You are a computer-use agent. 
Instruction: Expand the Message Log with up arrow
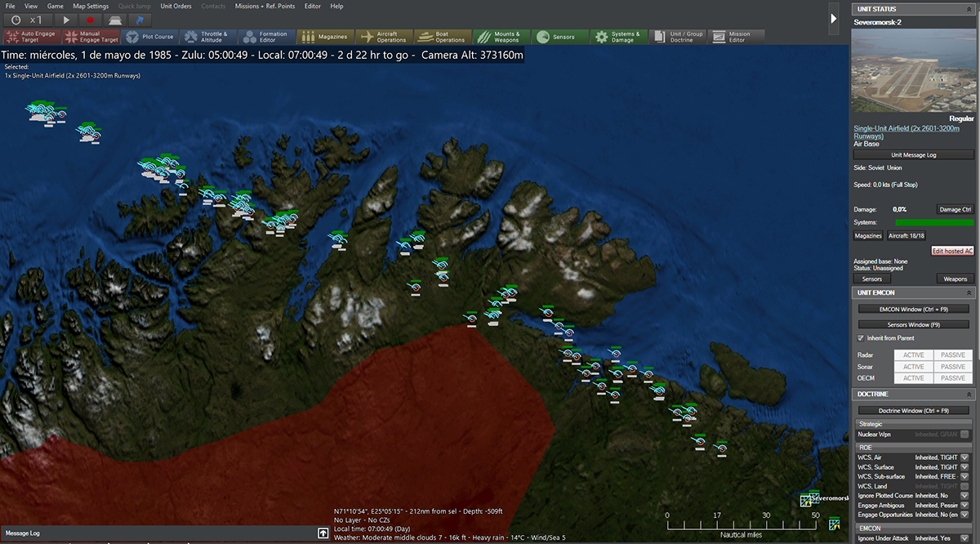(323, 533)
